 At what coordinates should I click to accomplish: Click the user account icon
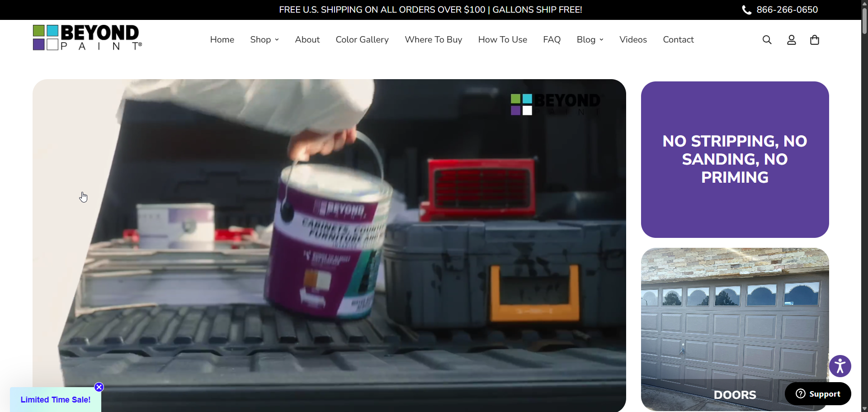(x=791, y=40)
